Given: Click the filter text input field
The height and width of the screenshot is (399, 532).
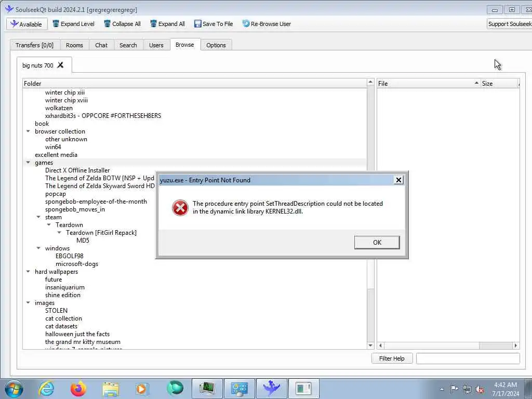Looking at the screenshot, I should tap(468, 358).
